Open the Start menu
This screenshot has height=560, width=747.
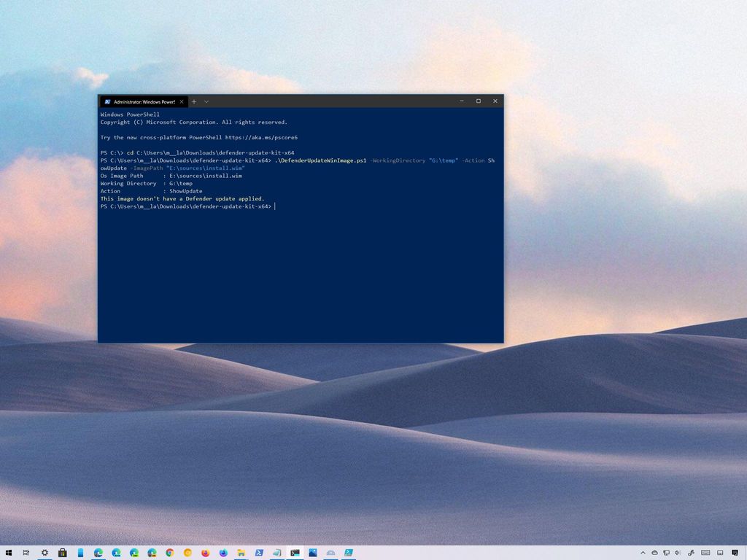(x=10, y=553)
